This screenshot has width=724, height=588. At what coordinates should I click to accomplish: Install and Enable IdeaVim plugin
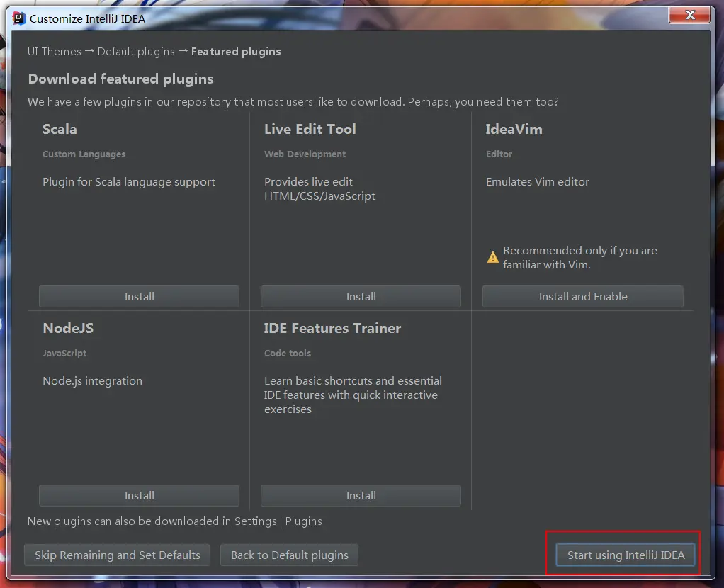[583, 297]
